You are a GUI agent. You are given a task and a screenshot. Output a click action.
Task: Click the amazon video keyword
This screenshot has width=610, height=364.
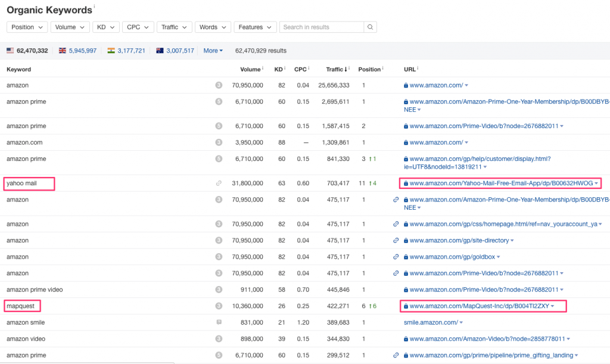point(26,339)
